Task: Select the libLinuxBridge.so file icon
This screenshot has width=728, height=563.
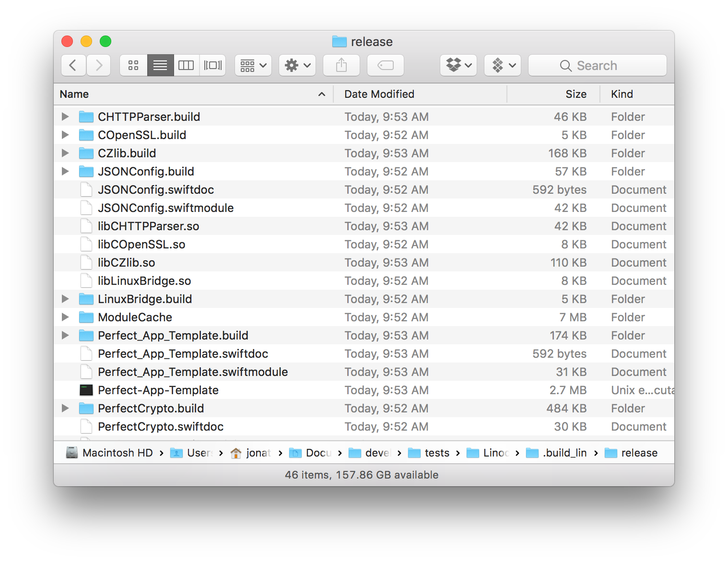Action: click(x=86, y=281)
